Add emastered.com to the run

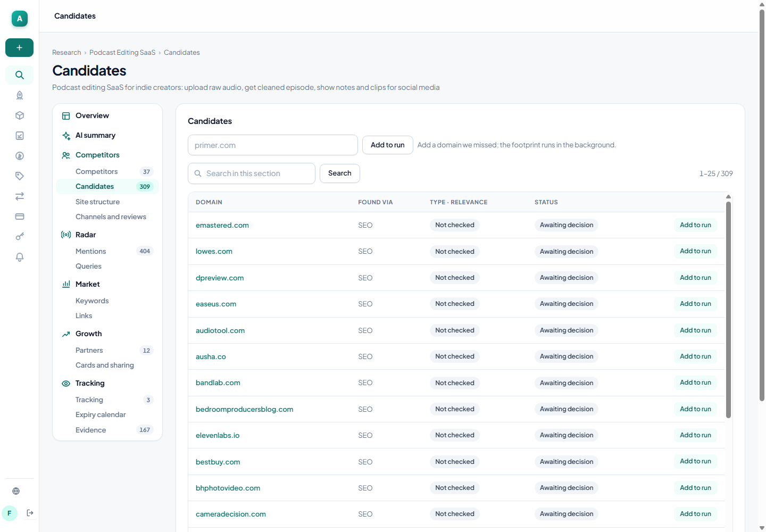pyautogui.click(x=695, y=225)
